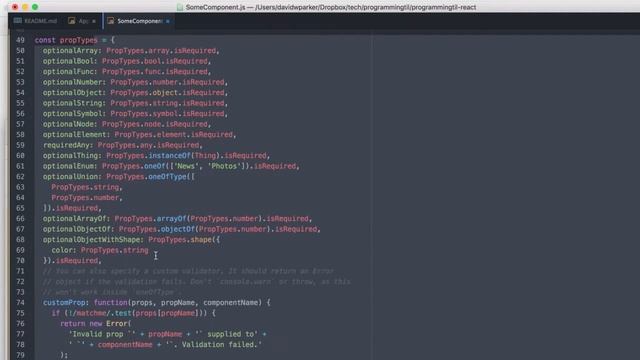Click line number 62 in the gutter
Screen dimensions: 640x360
pos(20,177)
